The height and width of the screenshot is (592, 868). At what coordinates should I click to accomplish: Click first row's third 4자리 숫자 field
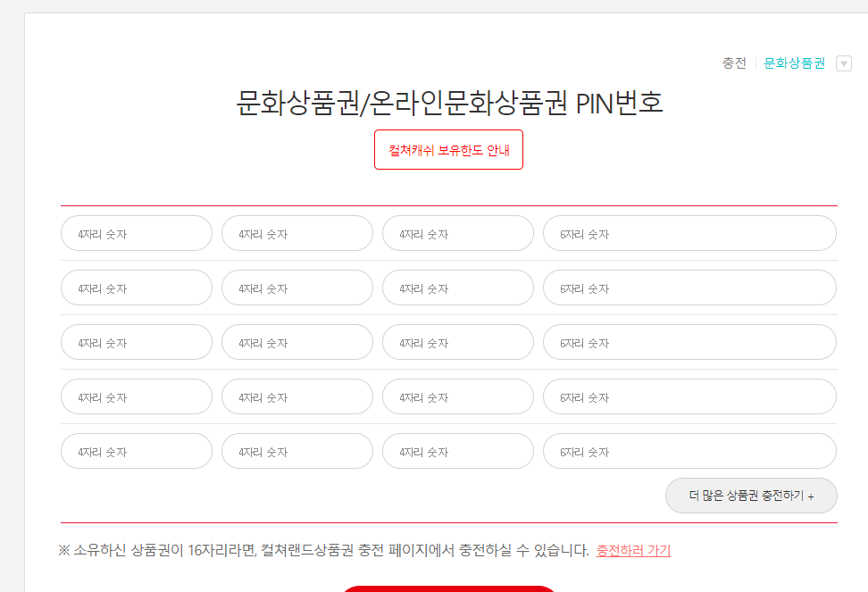pyautogui.click(x=457, y=233)
